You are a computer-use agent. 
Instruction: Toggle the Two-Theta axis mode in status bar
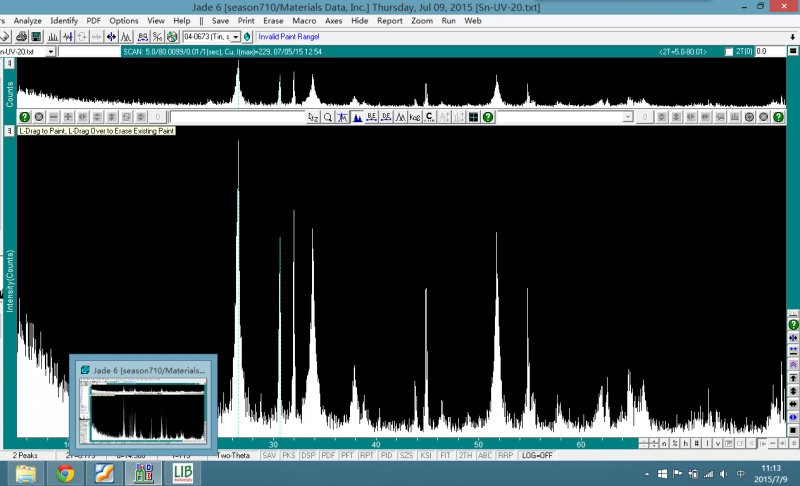234,455
